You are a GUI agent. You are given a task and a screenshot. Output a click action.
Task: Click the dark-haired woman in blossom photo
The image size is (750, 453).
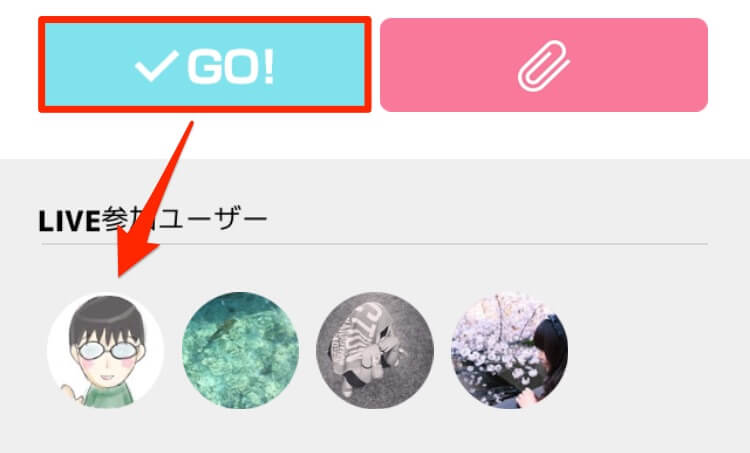(545, 361)
